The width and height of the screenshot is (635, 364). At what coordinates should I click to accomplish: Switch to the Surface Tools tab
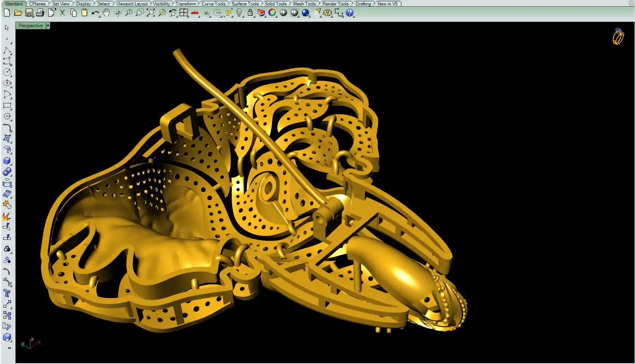pos(245,4)
